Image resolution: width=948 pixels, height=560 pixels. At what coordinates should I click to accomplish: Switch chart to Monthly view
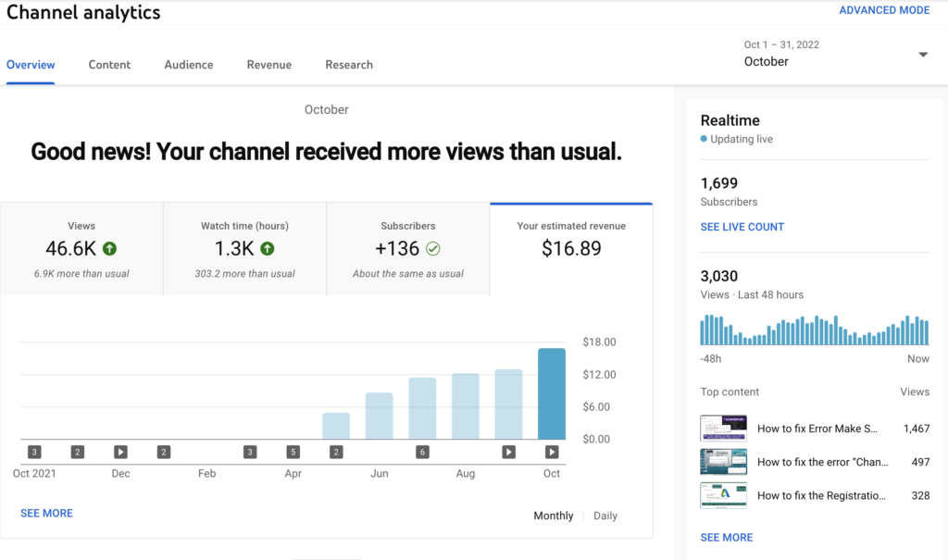tap(553, 516)
